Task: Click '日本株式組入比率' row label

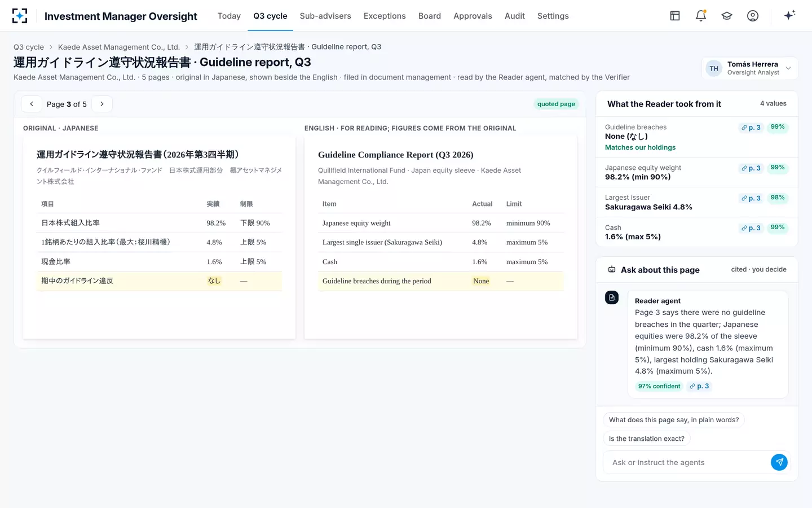Action: coord(70,223)
